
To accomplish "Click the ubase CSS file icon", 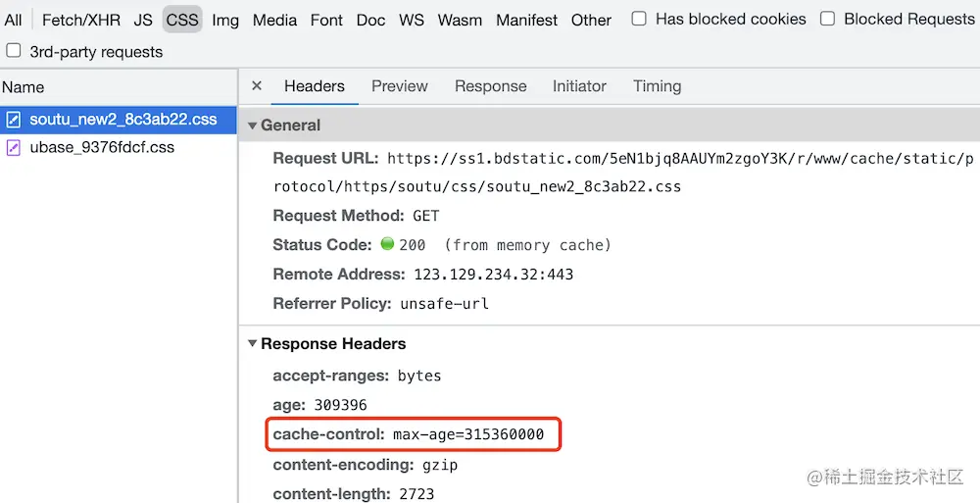I will coord(14,148).
